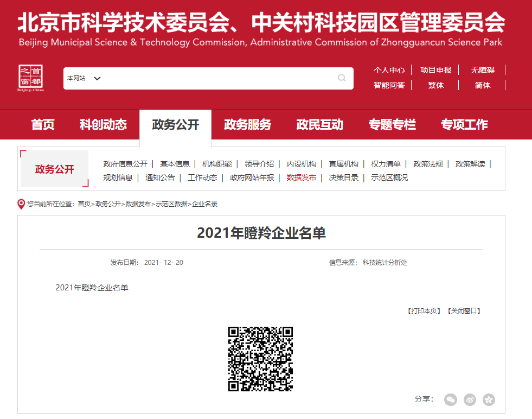Click the 政务公开 section heading box

[x=54, y=169]
